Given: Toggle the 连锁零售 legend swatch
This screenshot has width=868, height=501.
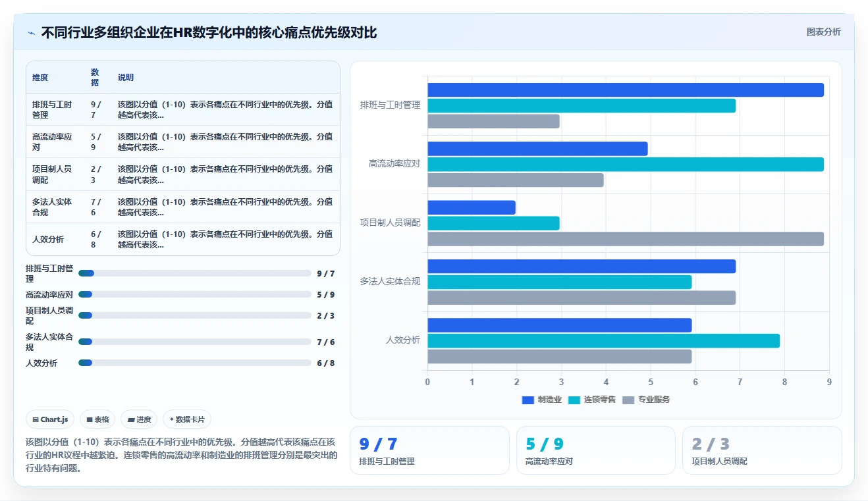Looking at the screenshot, I should 574,400.
